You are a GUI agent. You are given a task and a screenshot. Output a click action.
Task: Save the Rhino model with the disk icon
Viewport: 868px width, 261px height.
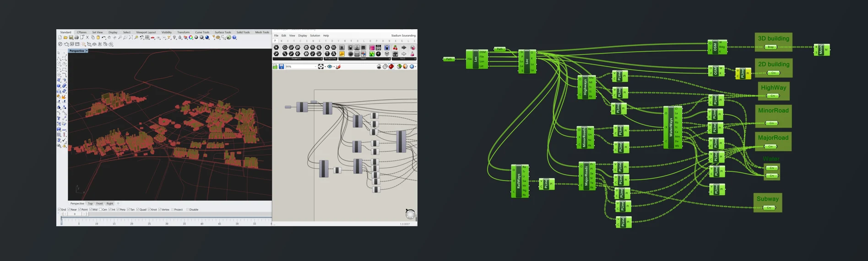point(71,37)
